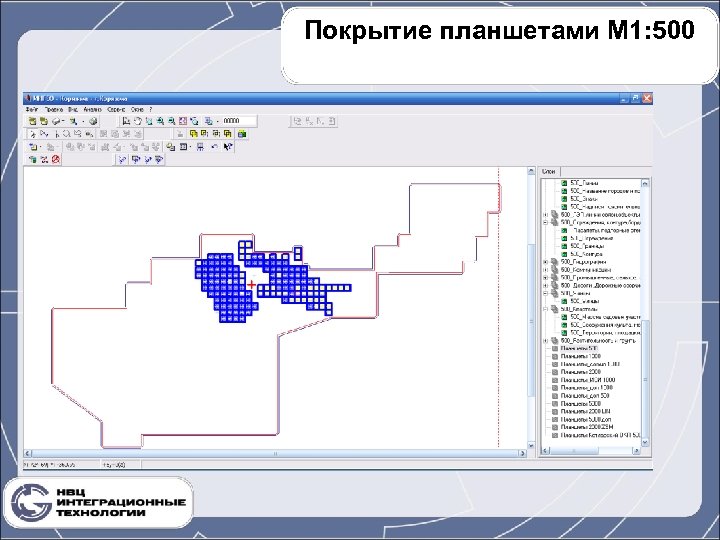This screenshot has width=720, height=540.
Task: Expand the 500_Гидрография group
Action: (546, 262)
